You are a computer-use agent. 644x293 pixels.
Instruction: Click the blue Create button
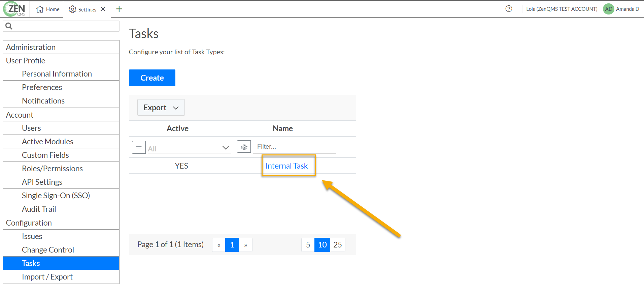click(152, 78)
